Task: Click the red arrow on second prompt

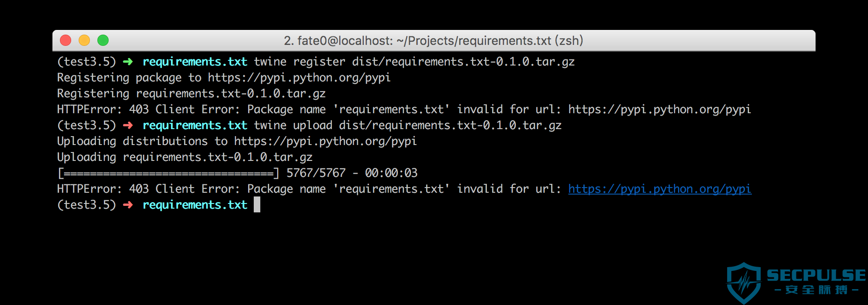Action: click(x=128, y=125)
